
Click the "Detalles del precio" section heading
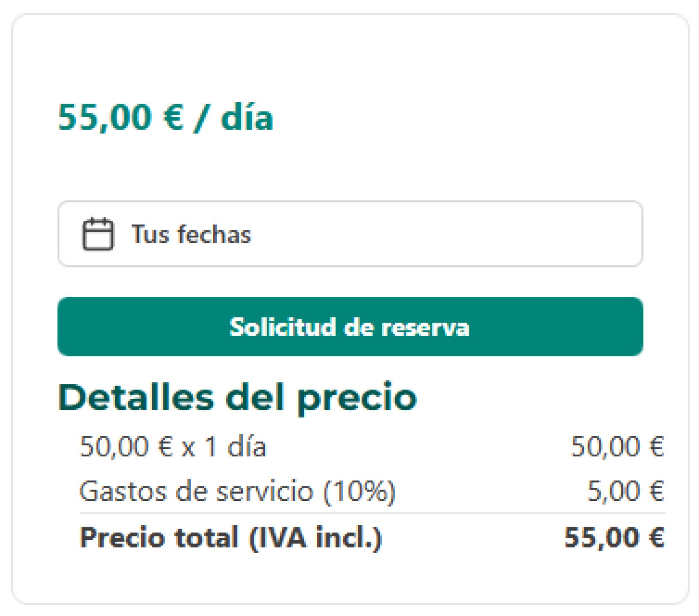click(238, 398)
